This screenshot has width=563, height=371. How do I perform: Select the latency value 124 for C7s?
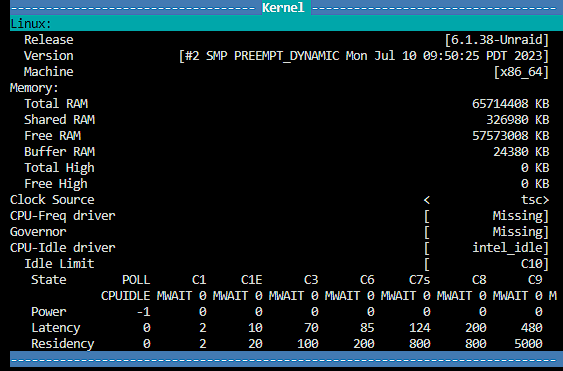point(419,328)
